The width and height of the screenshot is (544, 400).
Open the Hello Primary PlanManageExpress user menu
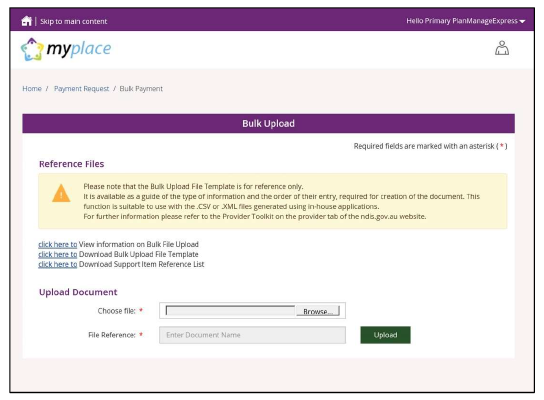(x=465, y=21)
